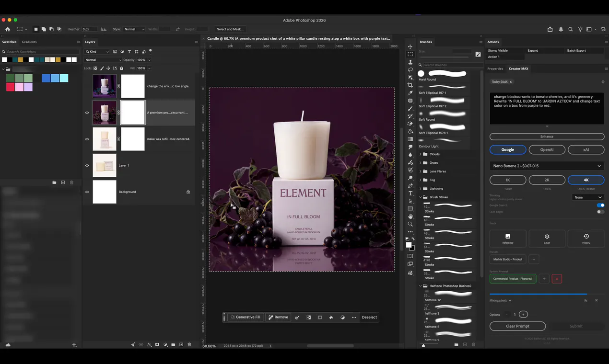
Task: Click Deselect in contextual bar
Action: [x=369, y=317]
